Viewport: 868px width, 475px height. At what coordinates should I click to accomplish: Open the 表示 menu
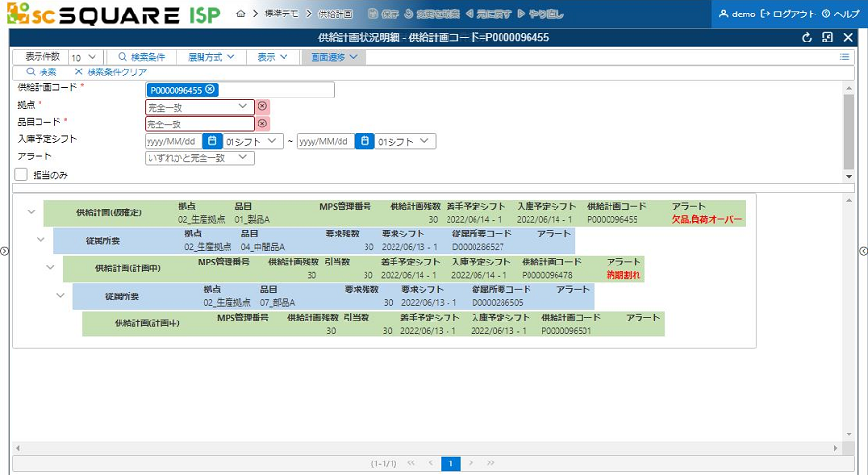272,57
